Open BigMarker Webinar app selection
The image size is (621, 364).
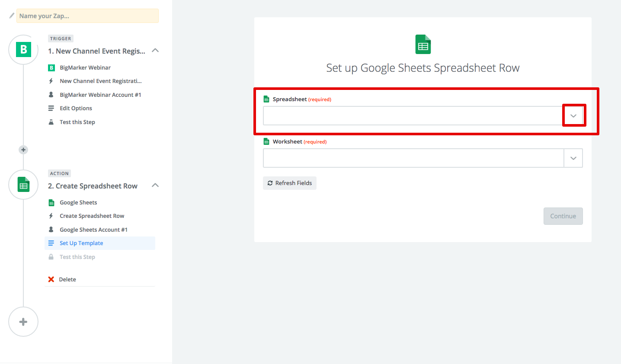(x=85, y=67)
